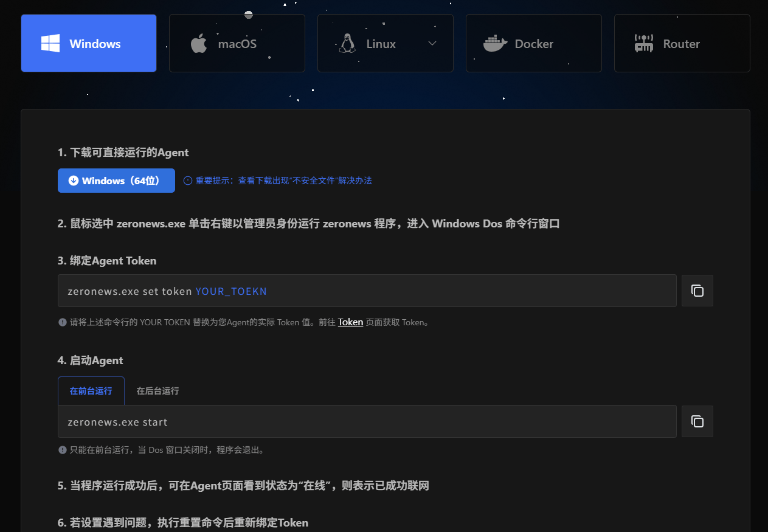Click the Linux penguin icon
The height and width of the screenshot is (532, 768).
coord(347,43)
